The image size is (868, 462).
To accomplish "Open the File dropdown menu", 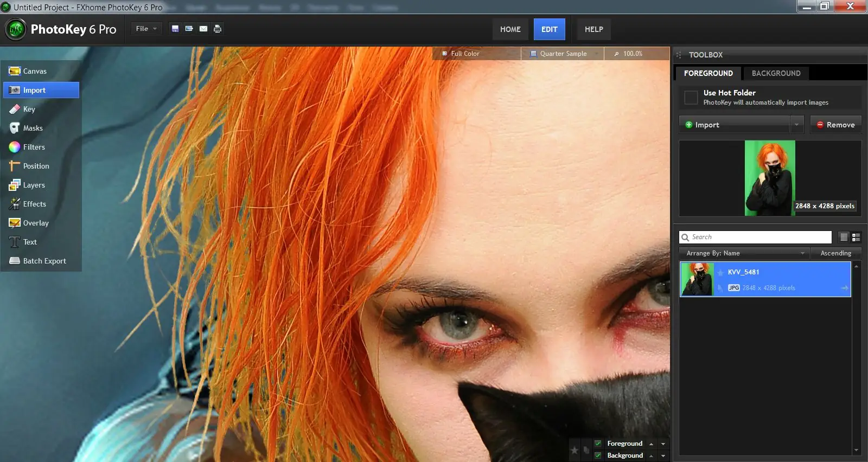I will [146, 29].
